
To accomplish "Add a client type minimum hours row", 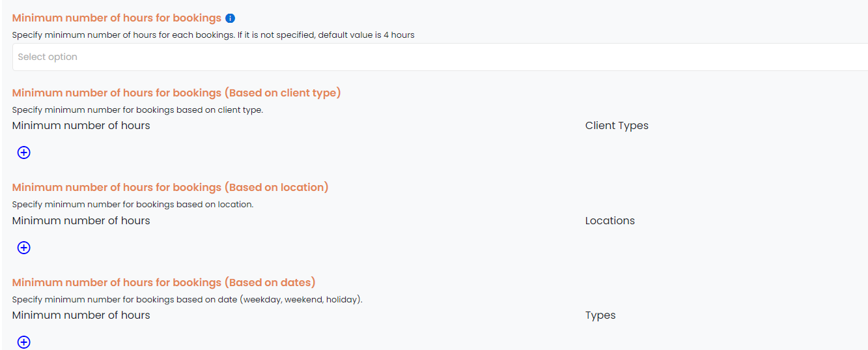I will pos(23,153).
